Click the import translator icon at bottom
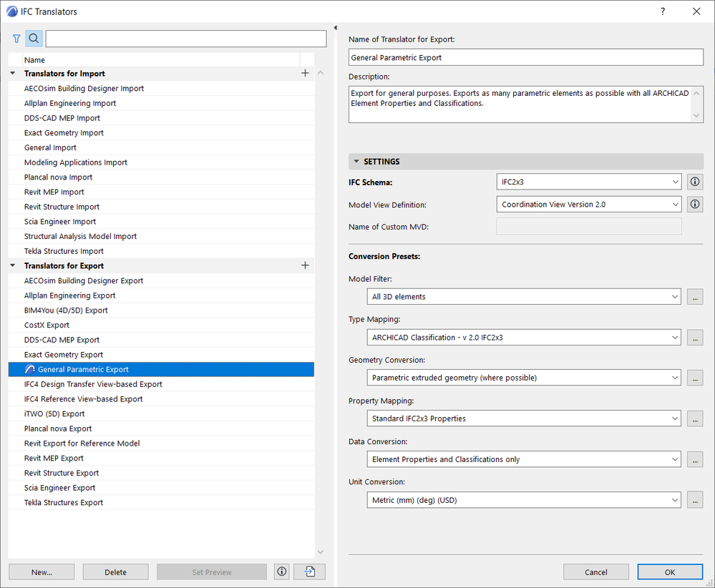 tap(309, 572)
